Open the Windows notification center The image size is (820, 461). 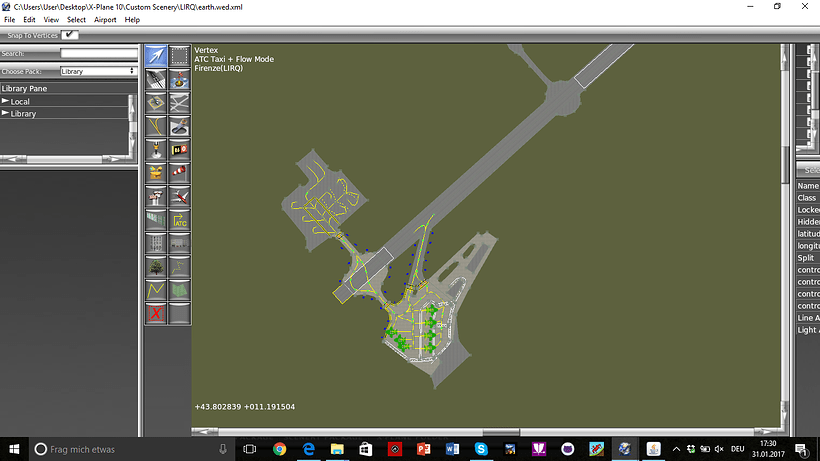tap(801, 449)
